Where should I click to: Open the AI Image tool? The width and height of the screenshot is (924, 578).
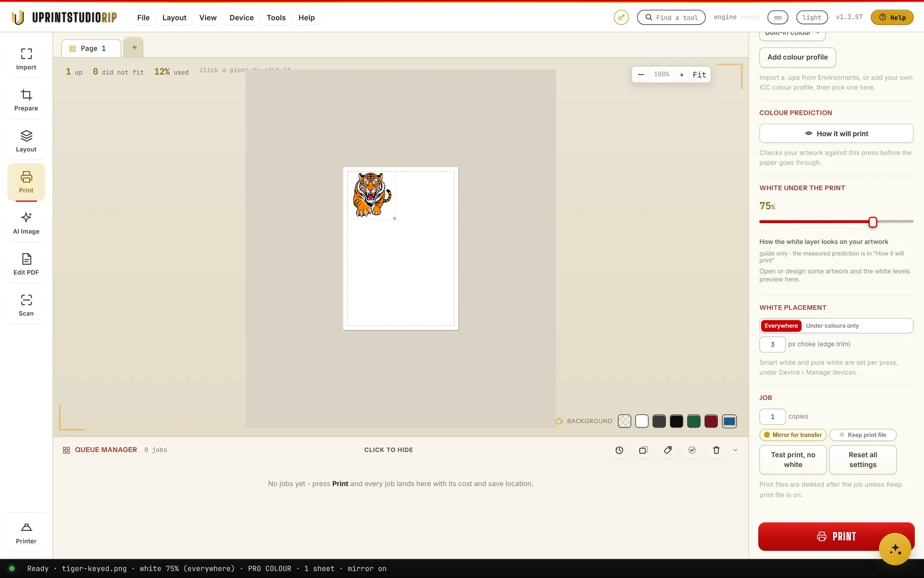[x=26, y=223]
